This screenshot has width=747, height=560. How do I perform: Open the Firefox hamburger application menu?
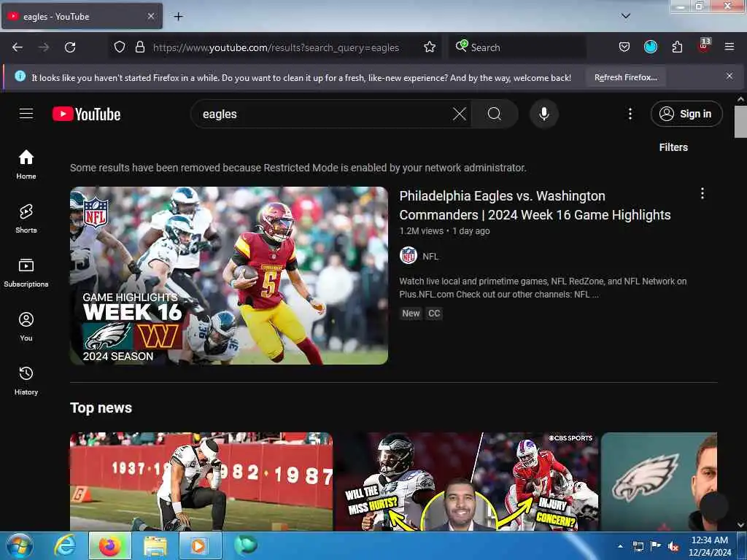point(729,47)
